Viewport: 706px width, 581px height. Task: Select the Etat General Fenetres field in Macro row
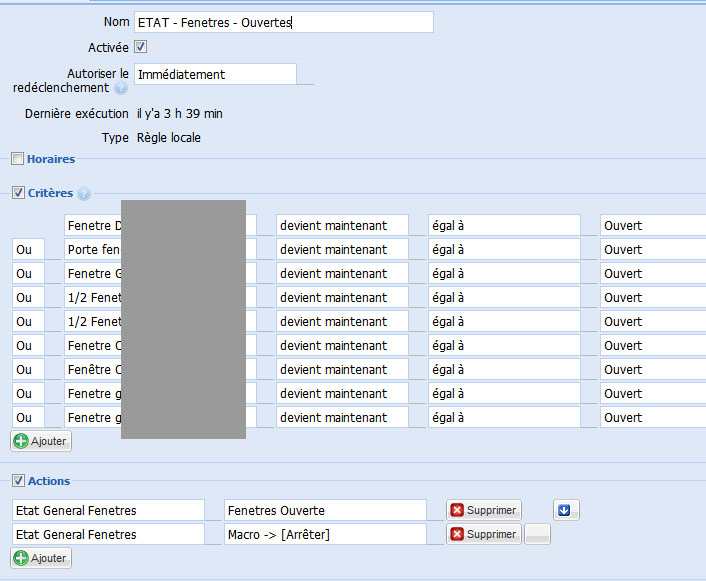click(108, 535)
